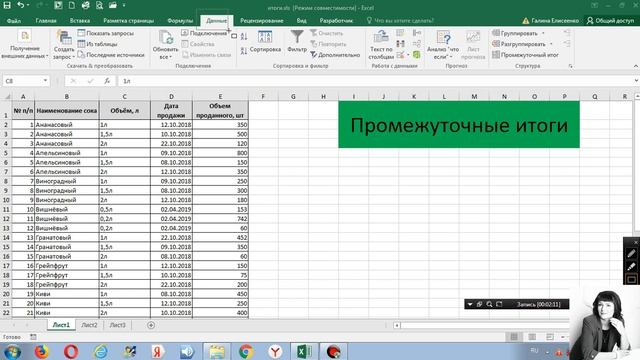Select Normal view icon in status bar

[x=514, y=337]
